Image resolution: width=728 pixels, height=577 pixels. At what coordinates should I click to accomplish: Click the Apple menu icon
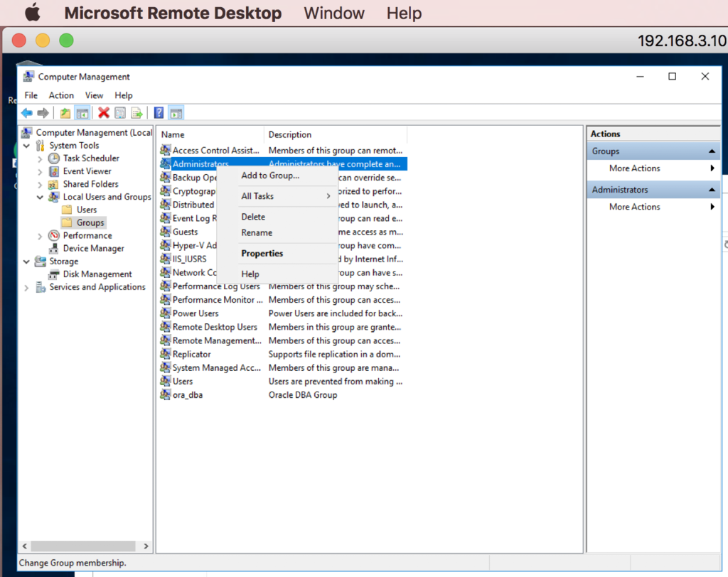[33, 13]
